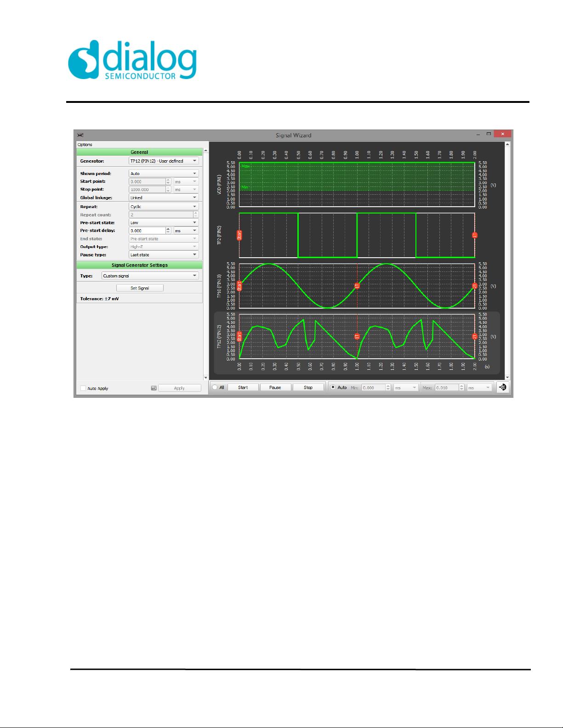This screenshot has width=563, height=728.
Task: Open the Min time units dropdown
Action: pyautogui.click(x=406, y=388)
